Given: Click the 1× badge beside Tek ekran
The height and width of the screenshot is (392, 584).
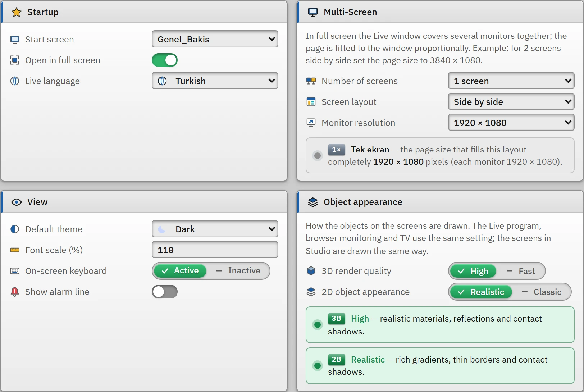Looking at the screenshot, I should (337, 150).
